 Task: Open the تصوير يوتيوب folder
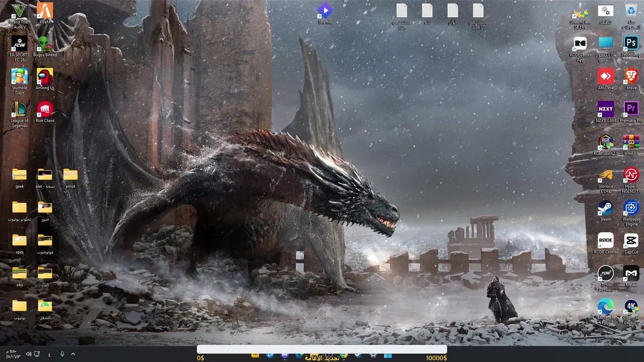click(x=19, y=210)
